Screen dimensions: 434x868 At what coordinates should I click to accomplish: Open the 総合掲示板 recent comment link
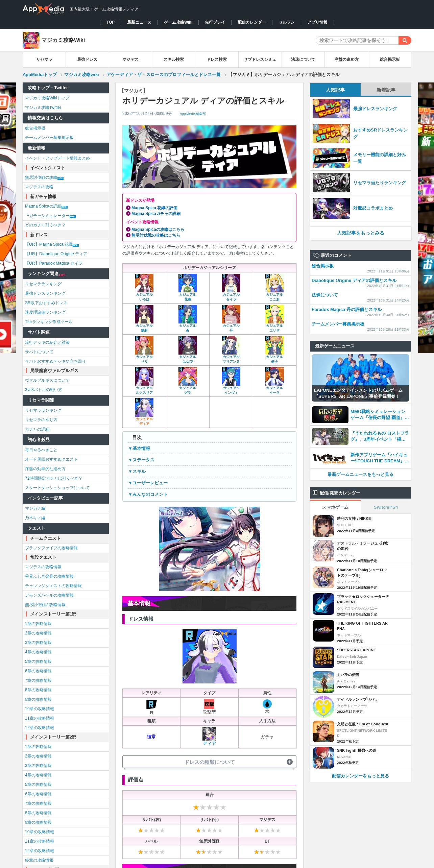[322, 266]
